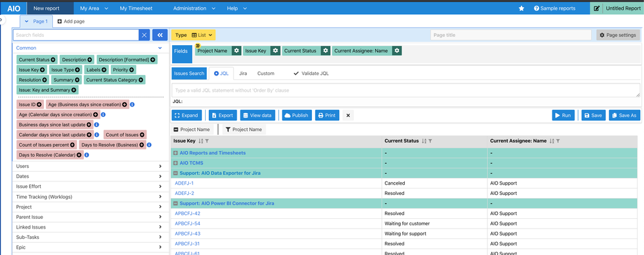Open Untitled Report edit icon
The width and height of the screenshot is (644, 255).
coord(596,8)
